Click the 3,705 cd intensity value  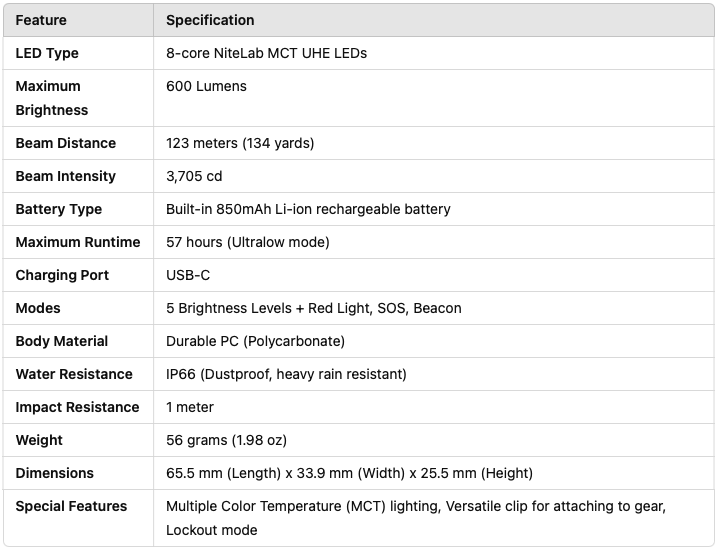pyautogui.click(x=194, y=176)
